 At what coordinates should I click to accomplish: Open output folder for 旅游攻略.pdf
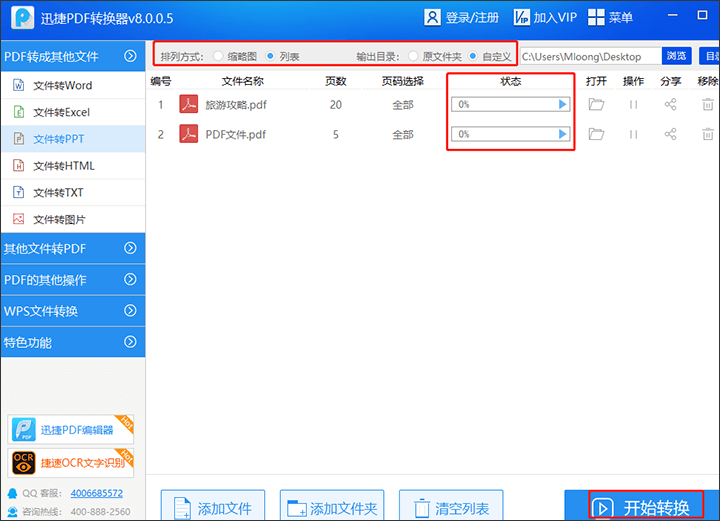point(596,104)
